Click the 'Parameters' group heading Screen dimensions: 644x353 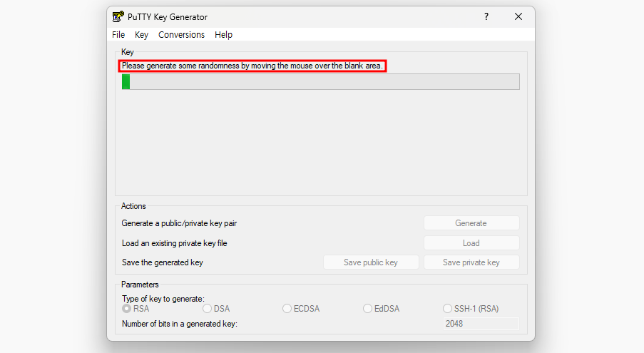coord(140,285)
